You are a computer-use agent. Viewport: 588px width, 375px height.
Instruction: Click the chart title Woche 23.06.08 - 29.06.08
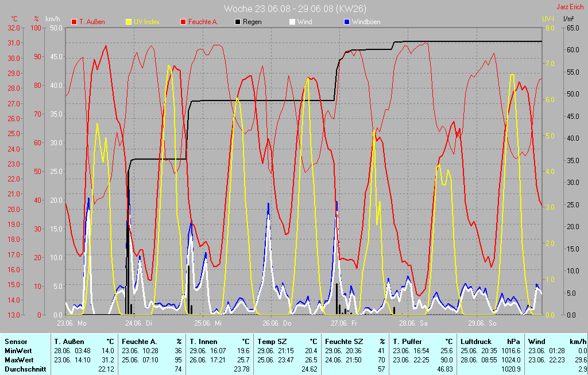tap(295, 9)
